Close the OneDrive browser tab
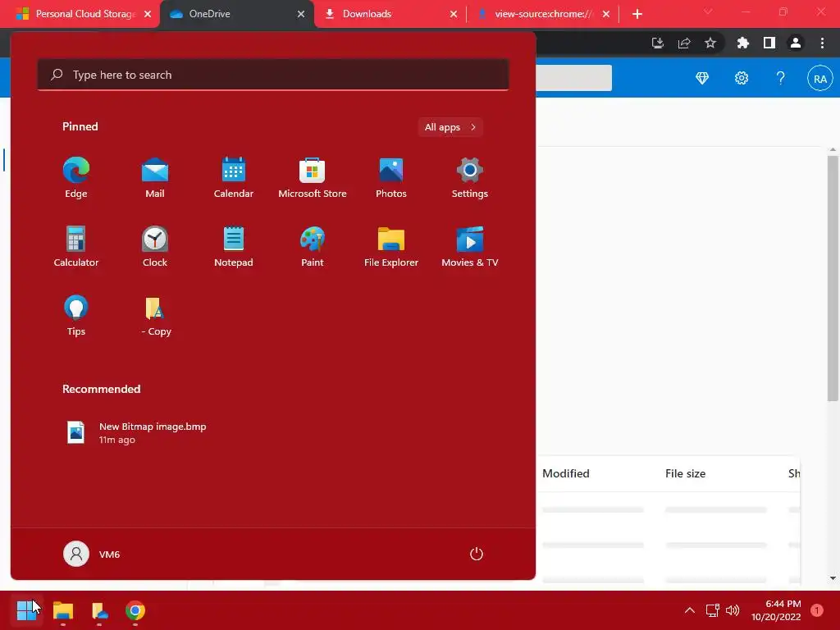 point(301,14)
